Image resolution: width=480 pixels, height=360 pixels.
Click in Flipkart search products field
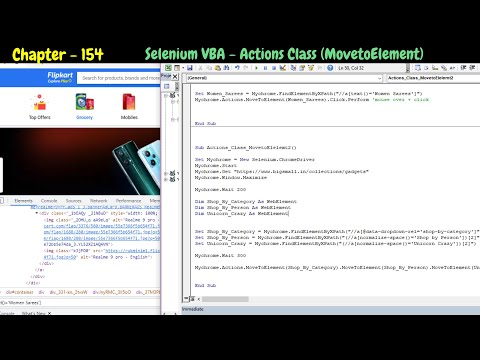(119, 78)
